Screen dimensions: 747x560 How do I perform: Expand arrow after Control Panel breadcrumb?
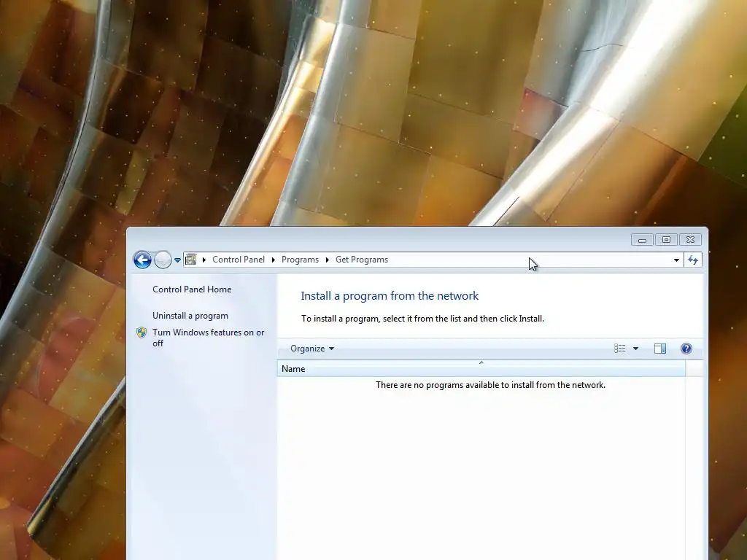coord(274,260)
